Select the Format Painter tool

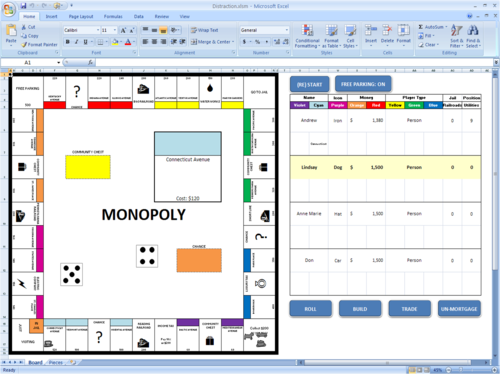(39, 44)
